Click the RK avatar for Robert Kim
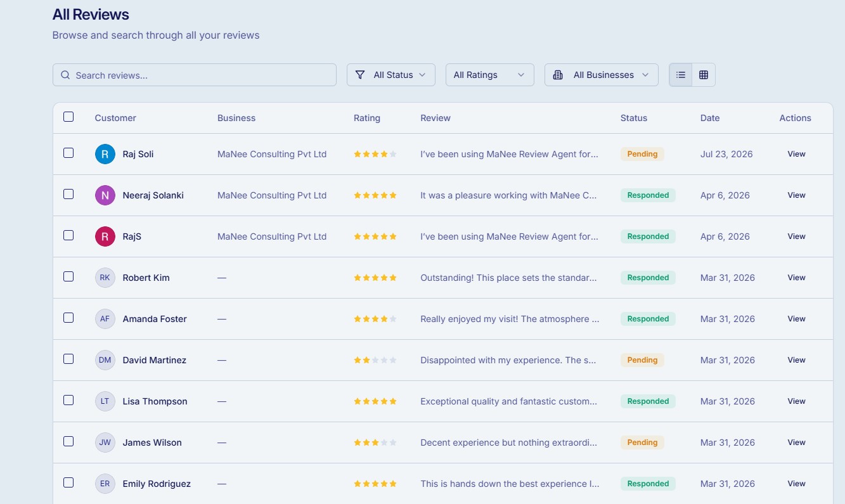 tap(105, 278)
